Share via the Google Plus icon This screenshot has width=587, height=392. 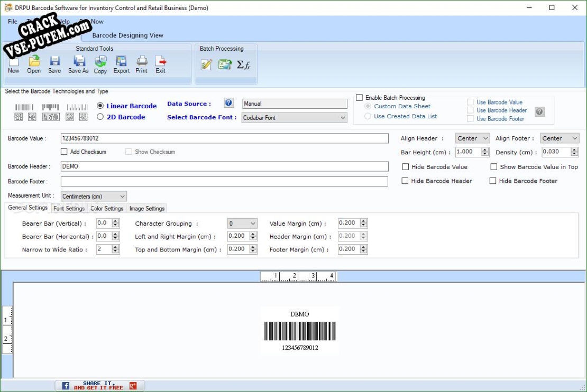click(x=133, y=385)
